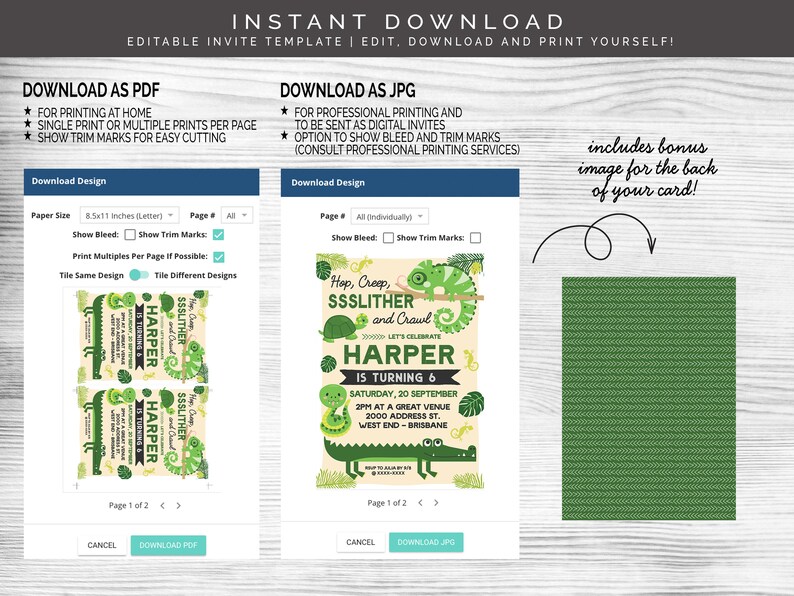This screenshot has width=794, height=596.
Task: Click 'DOWNLOAD AS JPG' heading
Action: (348, 90)
